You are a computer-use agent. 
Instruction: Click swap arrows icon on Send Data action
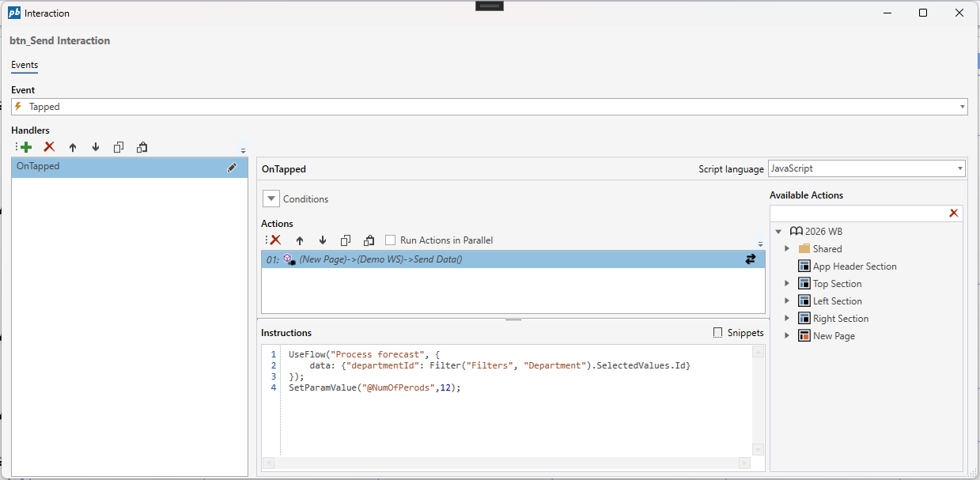click(750, 259)
